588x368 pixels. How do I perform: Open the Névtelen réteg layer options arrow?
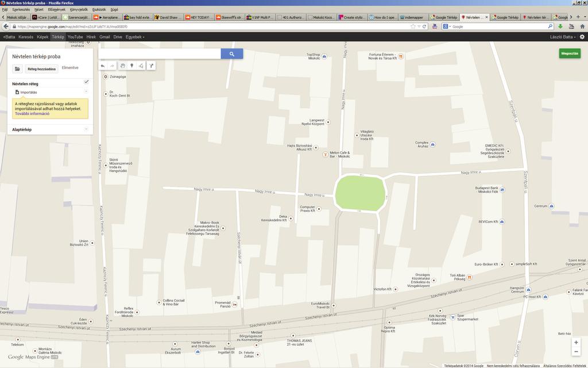[x=86, y=91]
